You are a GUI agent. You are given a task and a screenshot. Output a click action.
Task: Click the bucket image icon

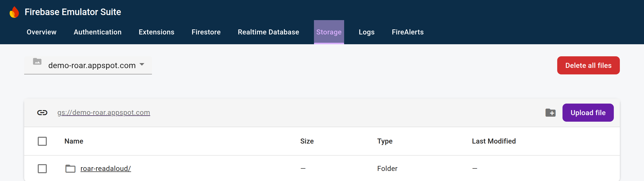click(37, 61)
